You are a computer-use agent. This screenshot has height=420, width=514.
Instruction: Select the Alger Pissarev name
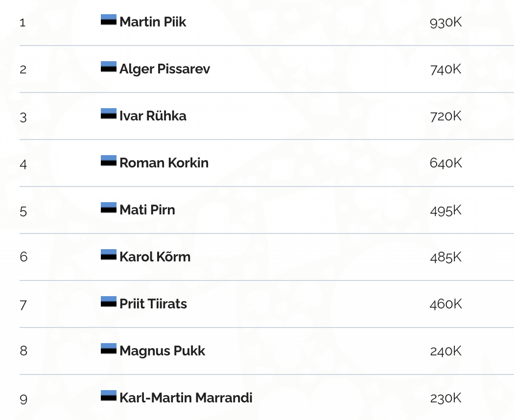point(164,69)
